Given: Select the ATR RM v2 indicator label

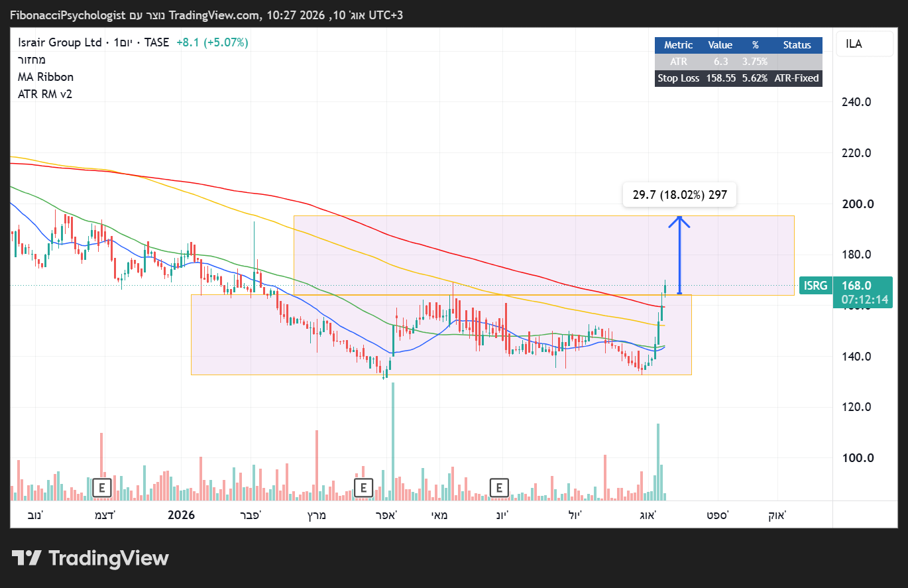Looking at the screenshot, I should point(45,94).
